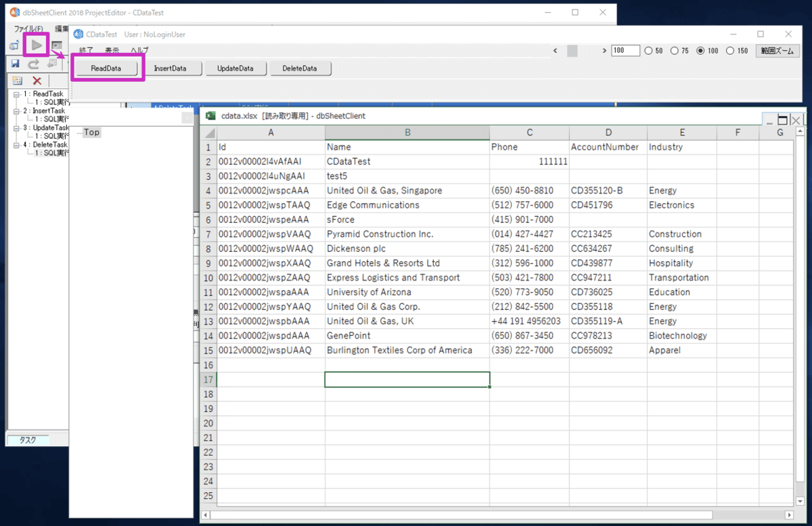The height and width of the screenshot is (526, 812).
Task: Open the ヘルプ menu in CDataTest window
Action: pyautogui.click(x=139, y=51)
